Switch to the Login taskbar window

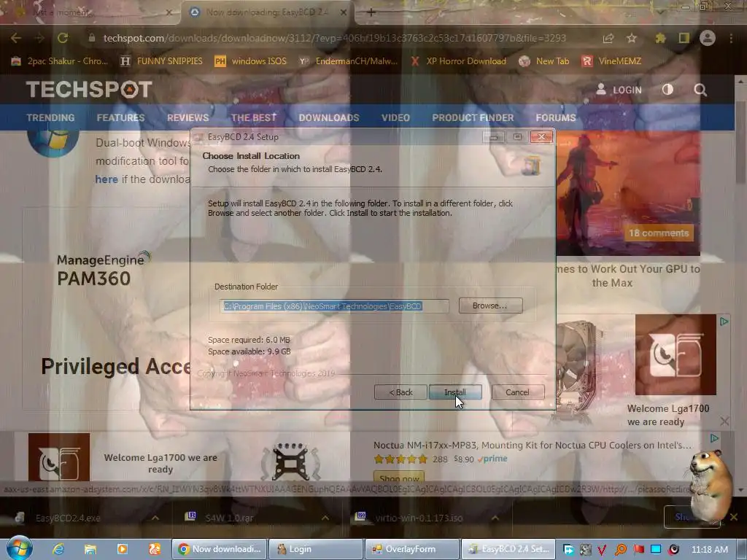[317, 549]
